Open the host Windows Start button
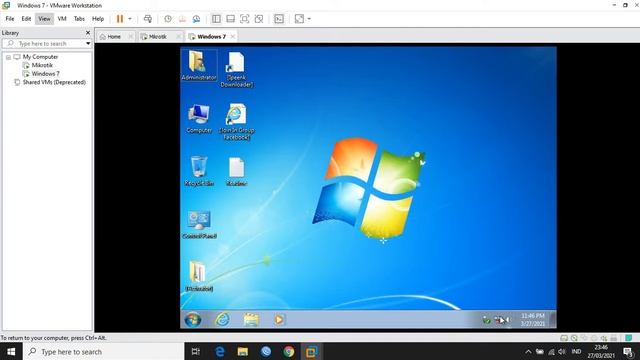This screenshot has height=360, width=640. point(11,351)
